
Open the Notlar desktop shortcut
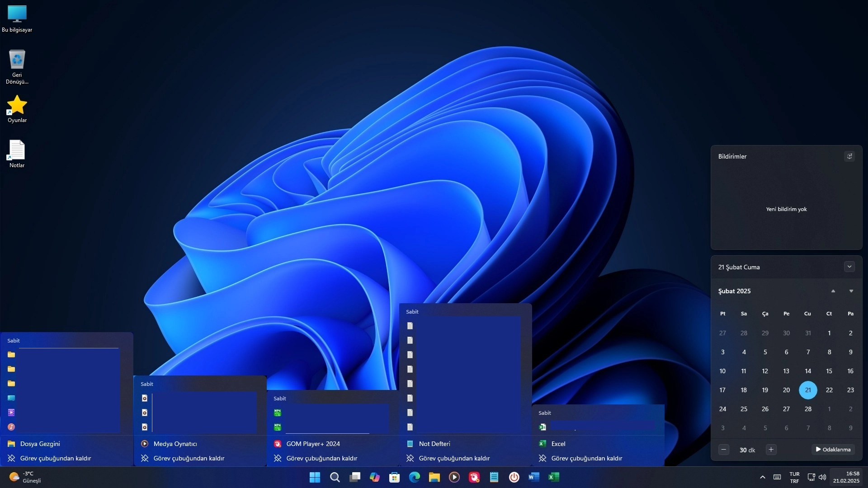point(17,154)
